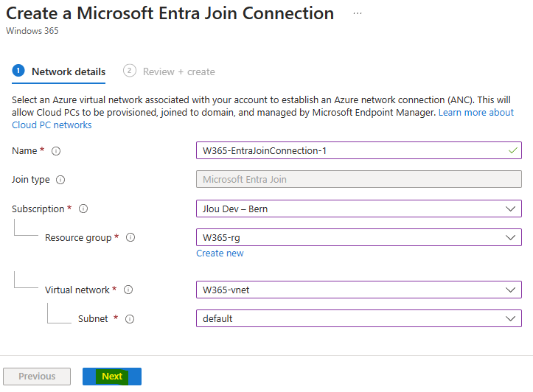Click into the Name input field

pyautogui.click(x=358, y=150)
